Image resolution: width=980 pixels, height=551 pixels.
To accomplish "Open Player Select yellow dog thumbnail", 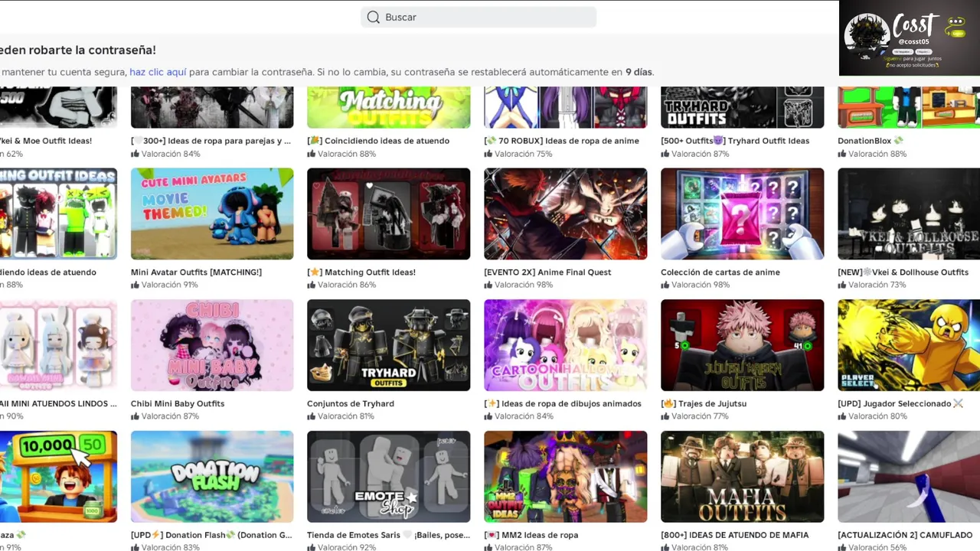I will 909,345.
